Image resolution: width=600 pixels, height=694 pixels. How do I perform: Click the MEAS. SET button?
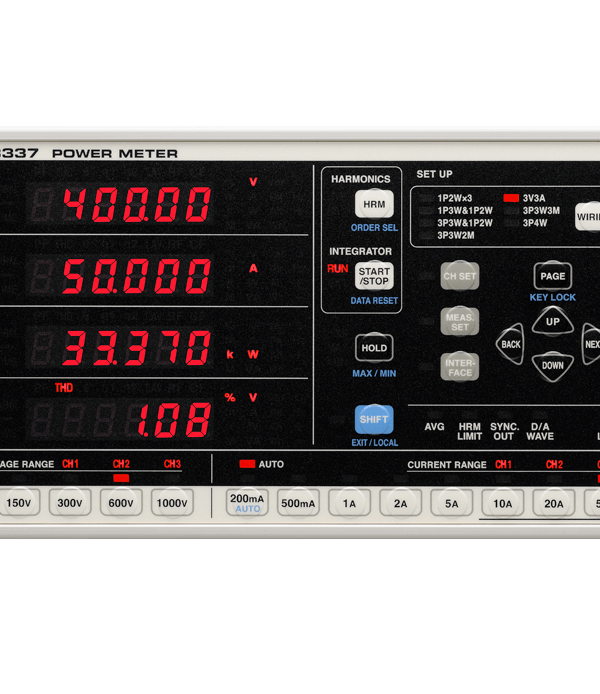tap(460, 322)
